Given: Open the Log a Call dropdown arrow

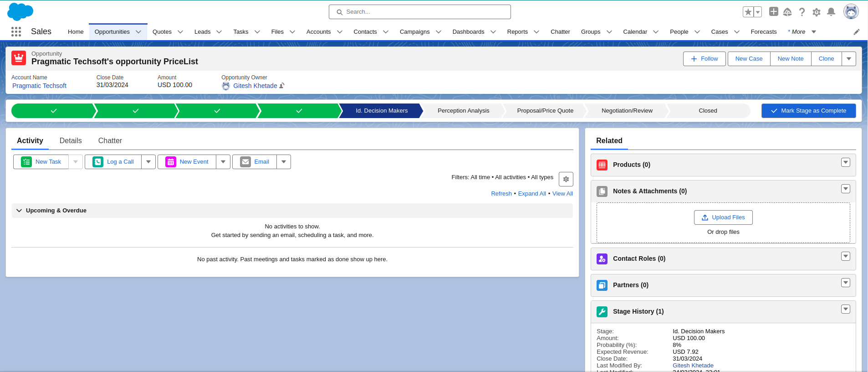Looking at the screenshot, I should [x=148, y=162].
